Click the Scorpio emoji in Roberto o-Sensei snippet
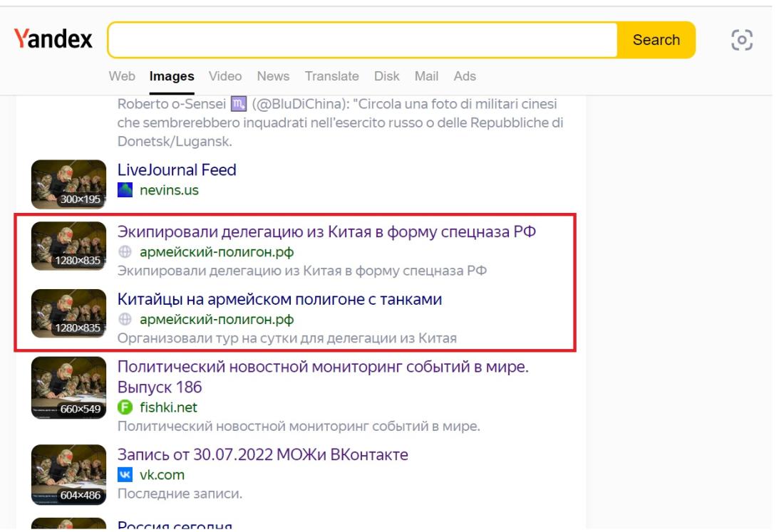784x532 pixels. tap(239, 104)
